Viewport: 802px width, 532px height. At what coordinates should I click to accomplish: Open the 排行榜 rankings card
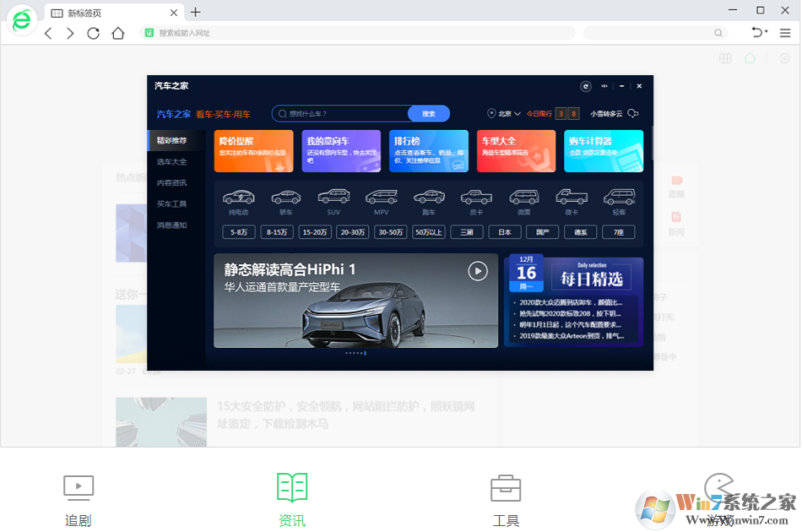click(428, 150)
